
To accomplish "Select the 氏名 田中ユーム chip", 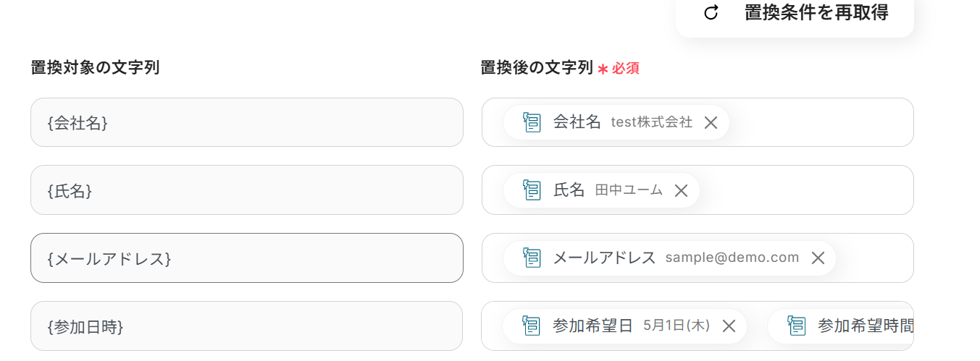I will 601,191.
